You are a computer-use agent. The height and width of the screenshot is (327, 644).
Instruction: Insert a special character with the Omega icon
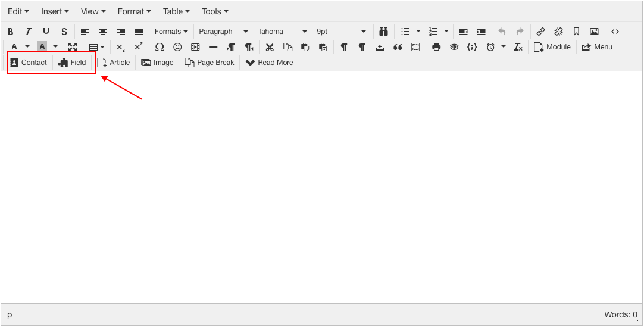point(160,47)
